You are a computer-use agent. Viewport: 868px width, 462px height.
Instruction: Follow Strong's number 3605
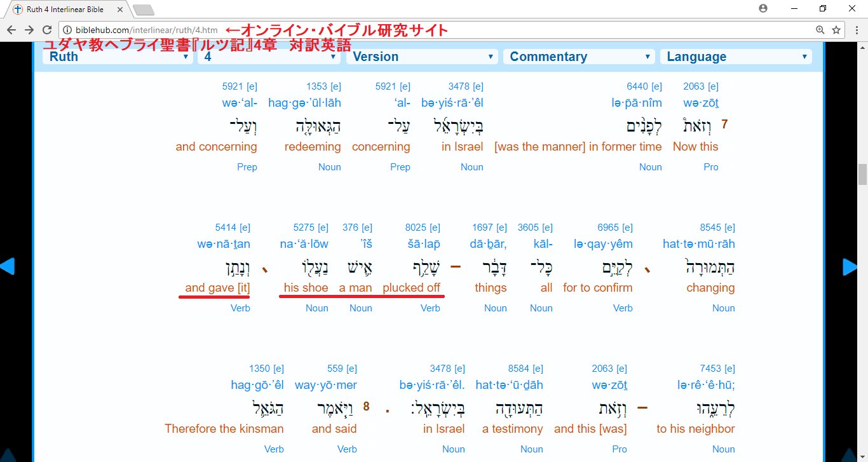point(528,228)
